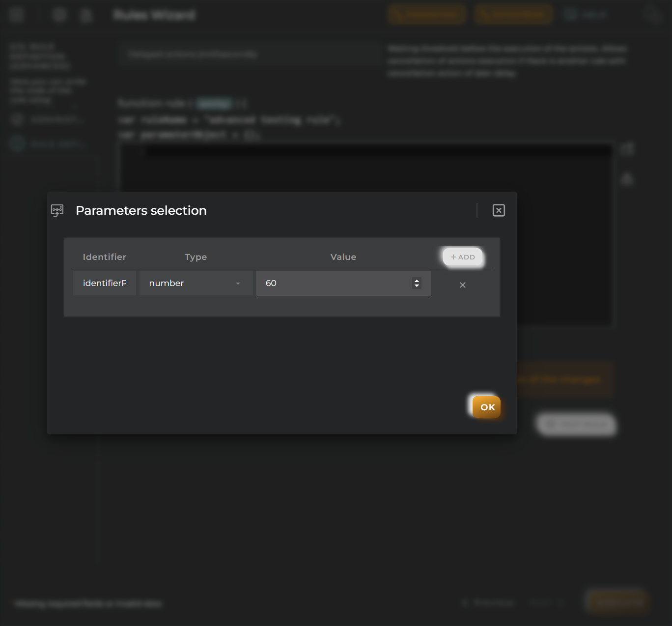The image size is (672, 626).
Task: Edit the identifierP identifier field
Action: tap(105, 283)
